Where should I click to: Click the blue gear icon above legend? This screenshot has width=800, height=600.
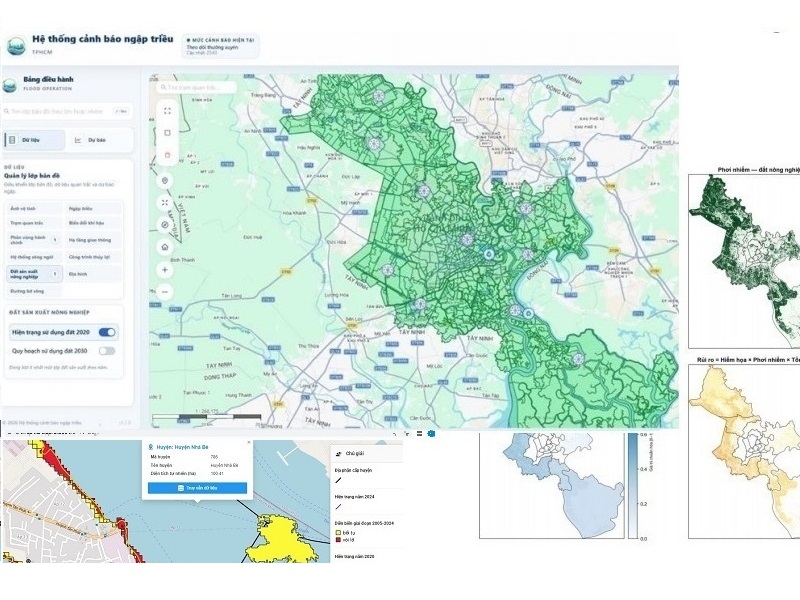coord(431,434)
